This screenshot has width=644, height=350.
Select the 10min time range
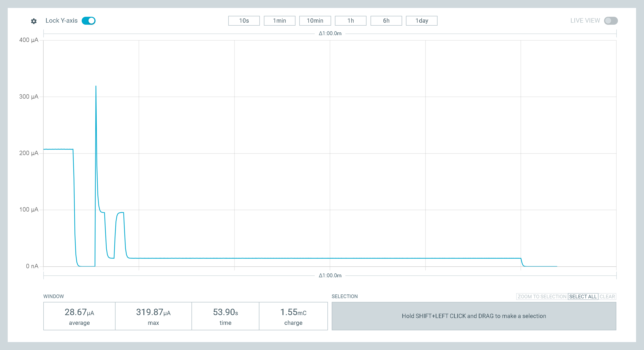[x=315, y=21]
